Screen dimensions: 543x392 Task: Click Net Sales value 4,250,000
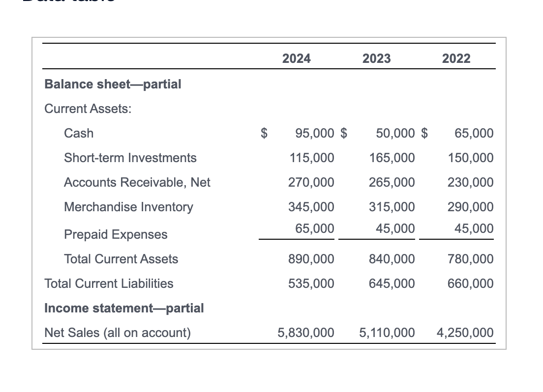(x=465, y=333)
